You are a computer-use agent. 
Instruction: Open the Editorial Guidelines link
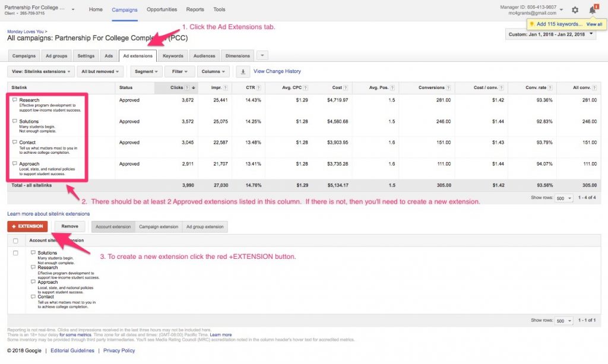(72, 350)
